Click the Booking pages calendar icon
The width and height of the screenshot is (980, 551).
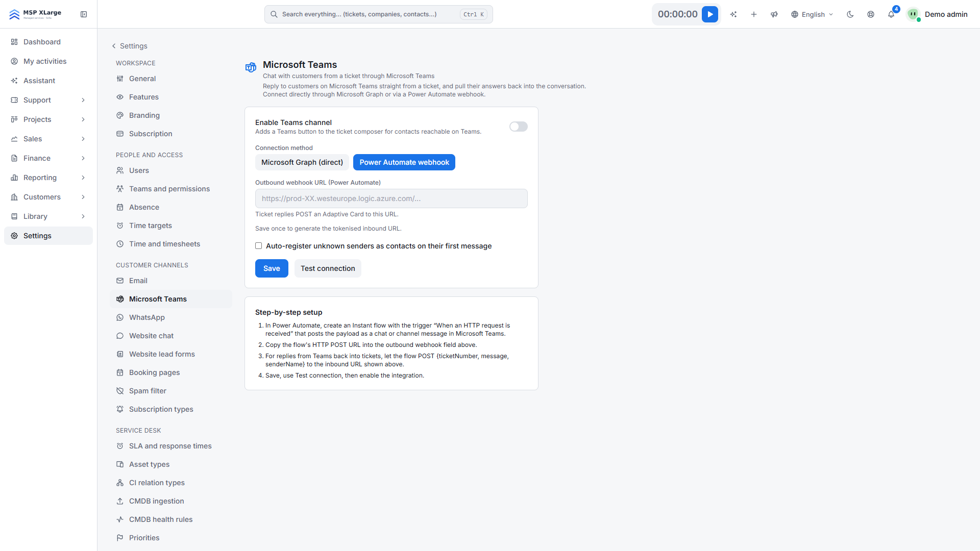pyautogui.click(x=120, y=372)
